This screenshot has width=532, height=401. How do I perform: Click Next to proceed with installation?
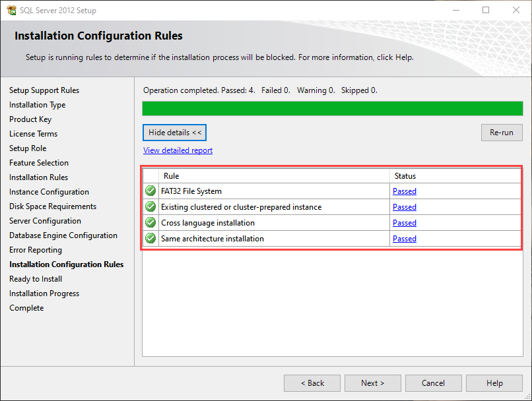[x=372, y=383]
